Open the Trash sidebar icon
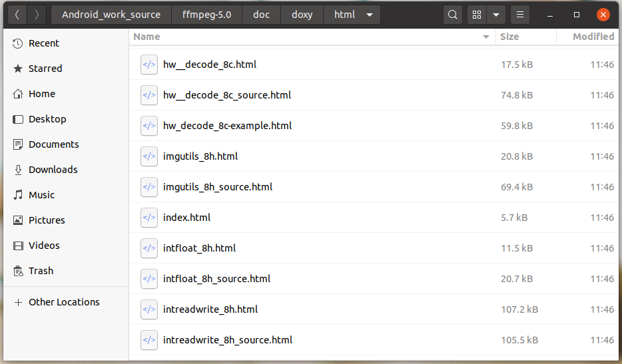The width and height of the screenshot is (622, 364). point(18,271)
